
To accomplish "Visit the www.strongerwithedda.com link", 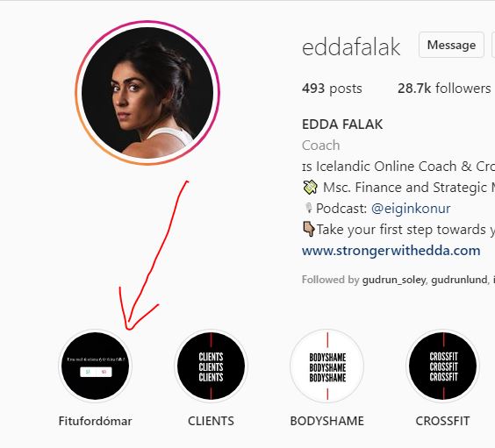I will tap(391, 251).
